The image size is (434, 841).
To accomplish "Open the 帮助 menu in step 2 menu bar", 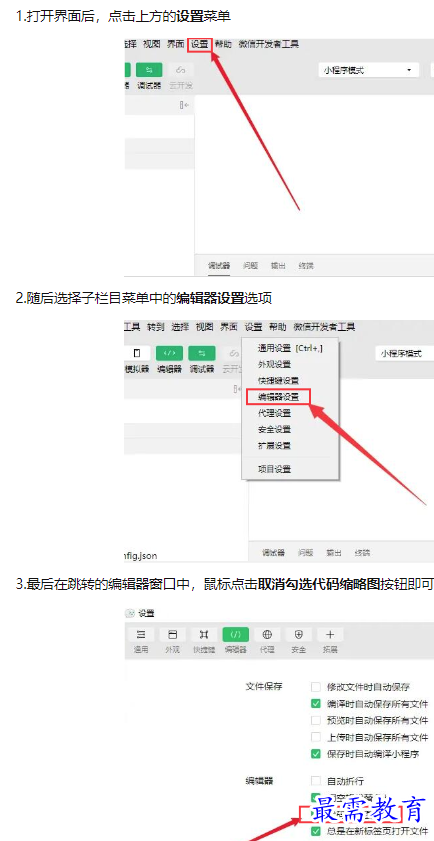I will [278, 327].
